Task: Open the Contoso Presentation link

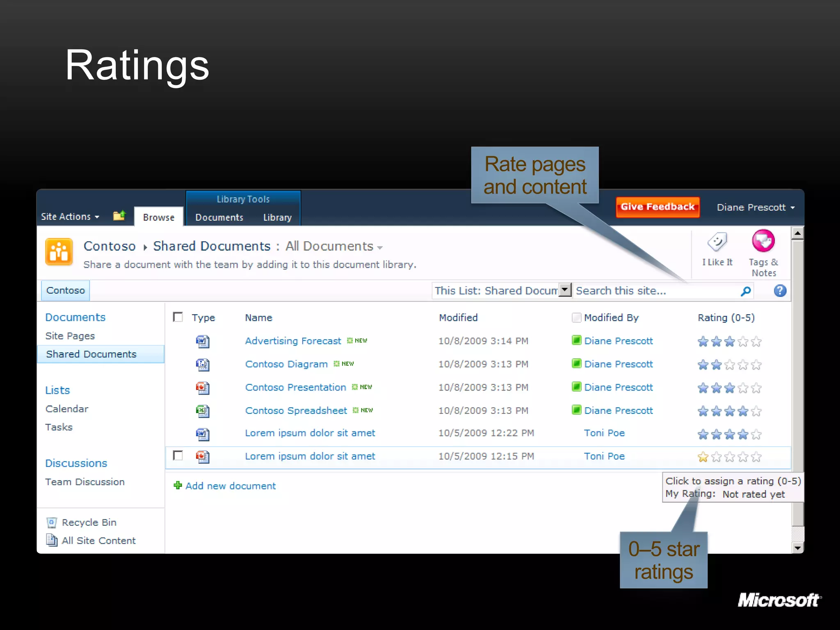Action: tap(296, 387)
